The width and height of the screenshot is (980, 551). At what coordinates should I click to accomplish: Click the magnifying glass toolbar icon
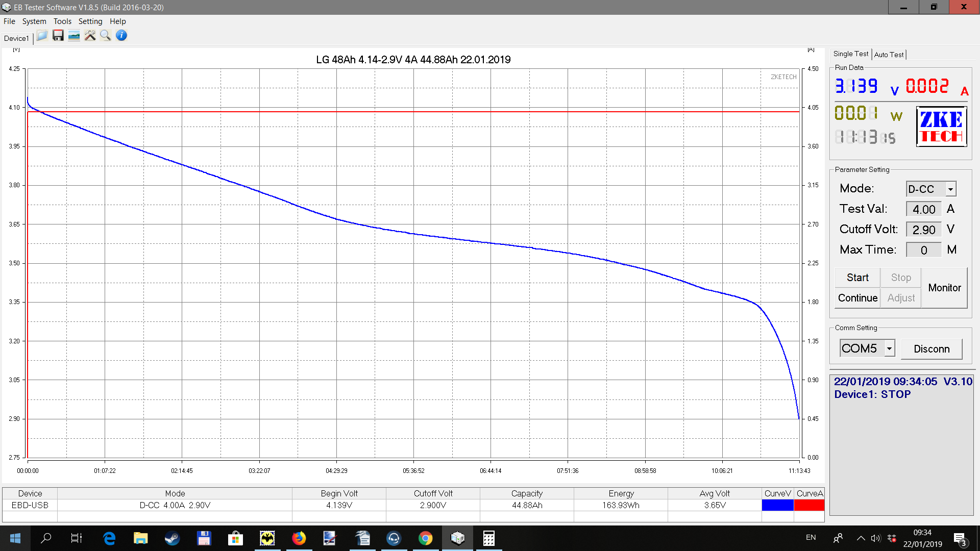coord(106,36)
